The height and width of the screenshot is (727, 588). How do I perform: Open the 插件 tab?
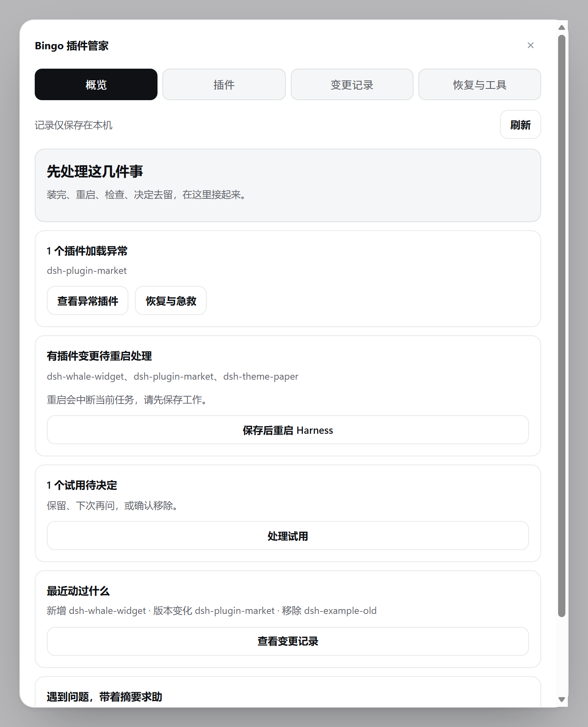[224, 84]
